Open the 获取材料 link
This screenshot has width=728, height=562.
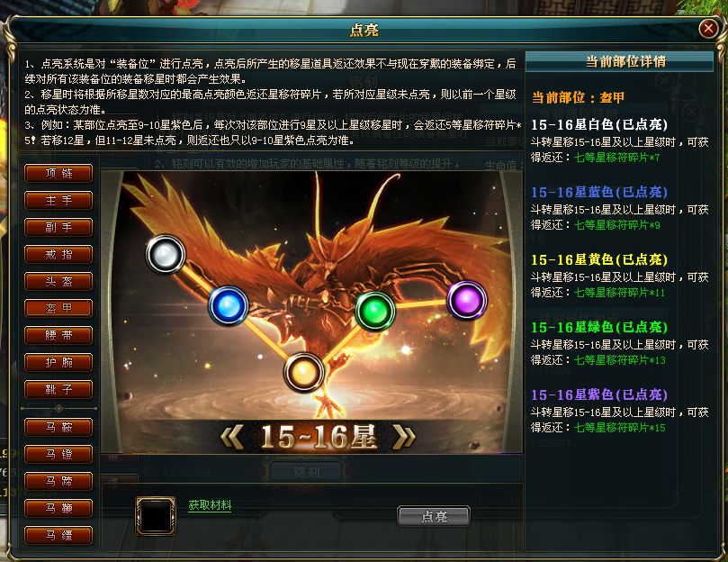[210, 505]
